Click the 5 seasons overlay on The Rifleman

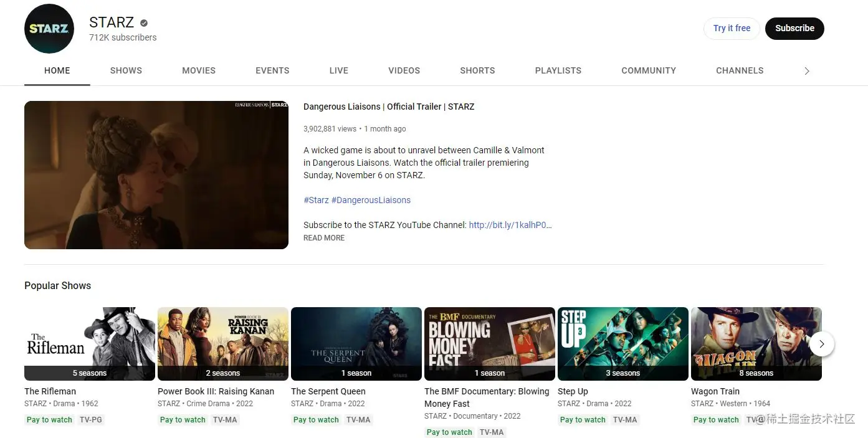[x=90, y=373]
